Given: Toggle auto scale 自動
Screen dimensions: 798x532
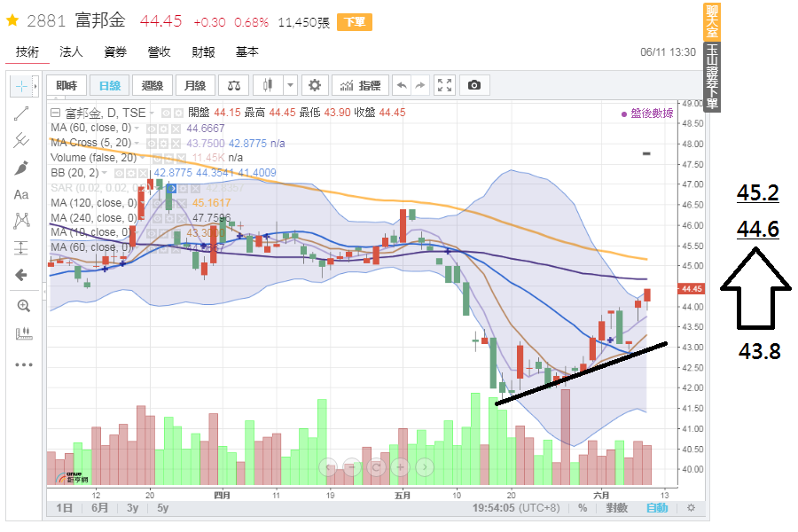Looking at the screenshot, I should point(657,508).
